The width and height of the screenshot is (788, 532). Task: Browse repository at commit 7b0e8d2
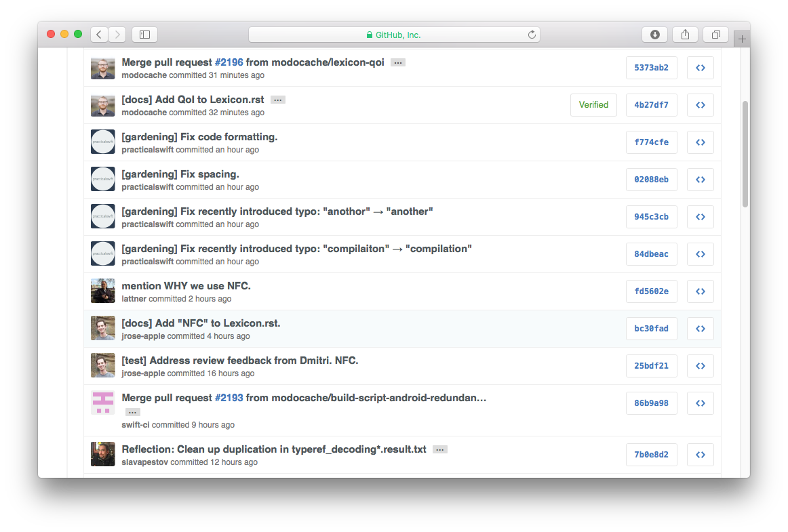click(x=701, y=455)
